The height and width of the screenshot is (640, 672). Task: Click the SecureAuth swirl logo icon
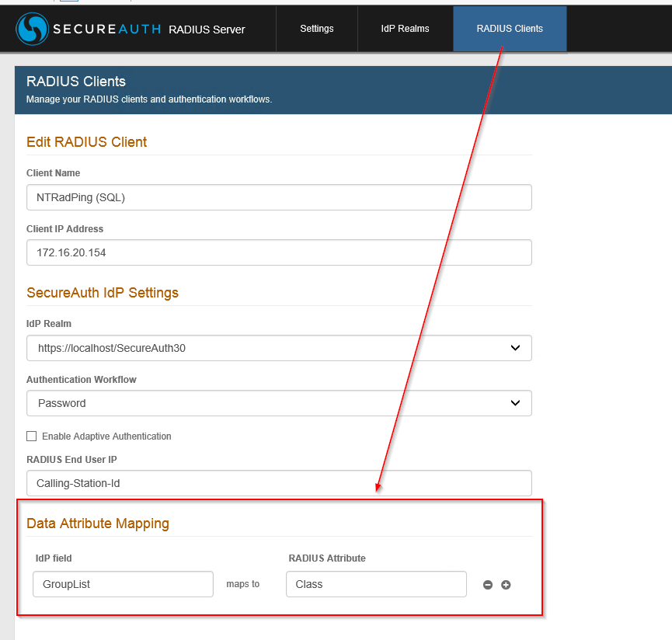[x=32, y=29]
